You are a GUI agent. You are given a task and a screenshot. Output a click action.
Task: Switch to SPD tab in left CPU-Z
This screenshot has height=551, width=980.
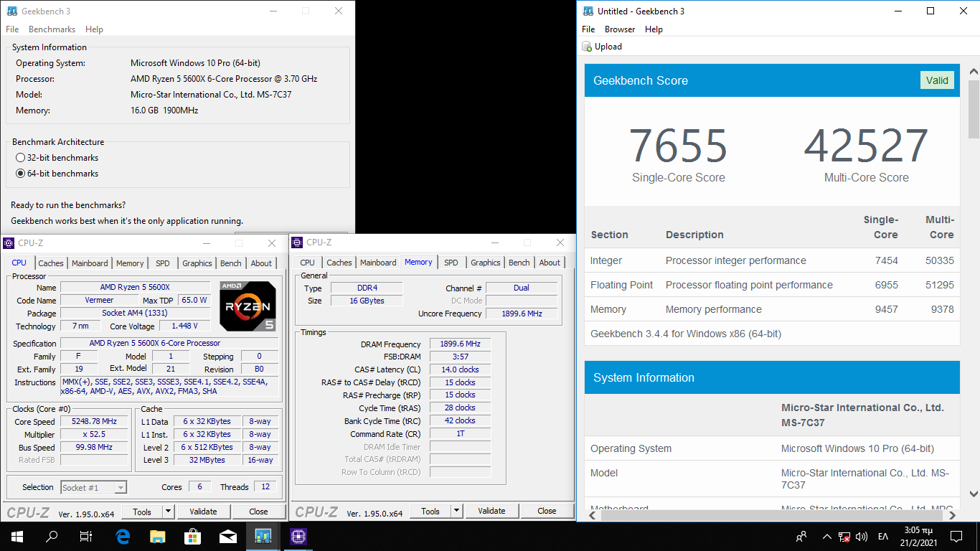(163, 263)
